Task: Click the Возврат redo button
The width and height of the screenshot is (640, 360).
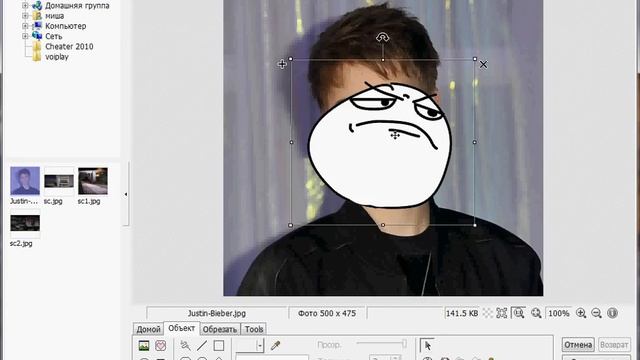Action: pos(614,345)
